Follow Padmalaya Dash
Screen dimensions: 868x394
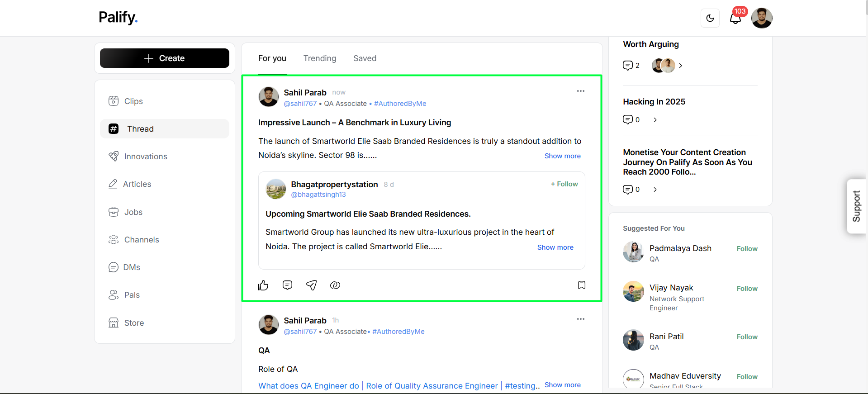747,249
